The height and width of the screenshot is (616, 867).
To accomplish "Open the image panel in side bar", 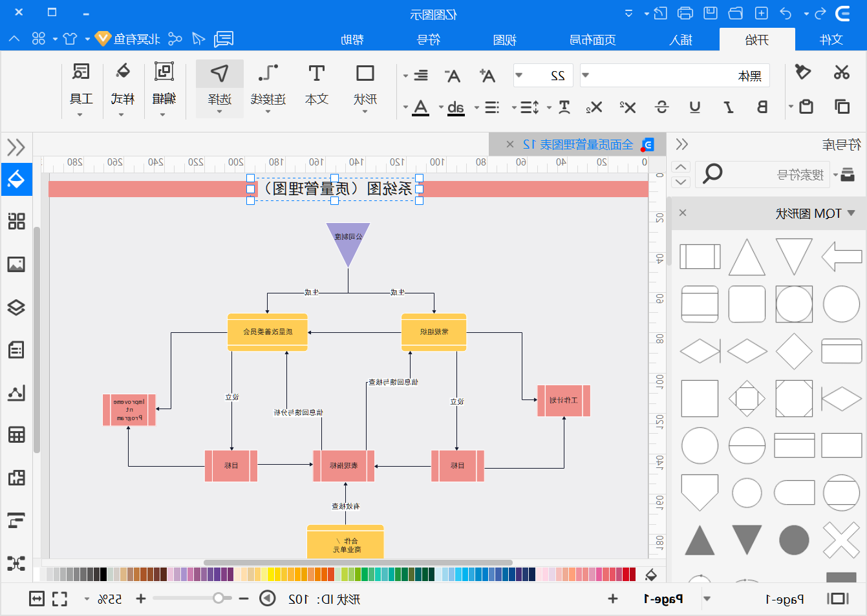I will coord(16,264).
